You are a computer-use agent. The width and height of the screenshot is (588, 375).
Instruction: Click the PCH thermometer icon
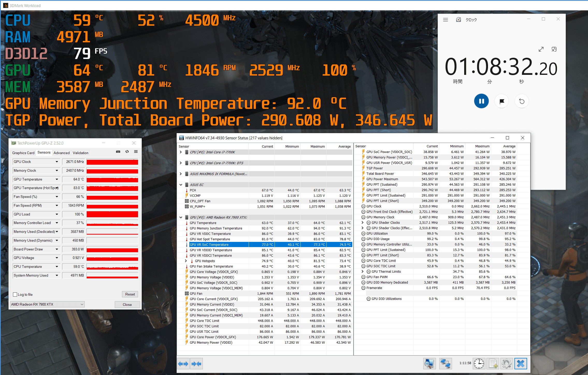pos(187,190)
